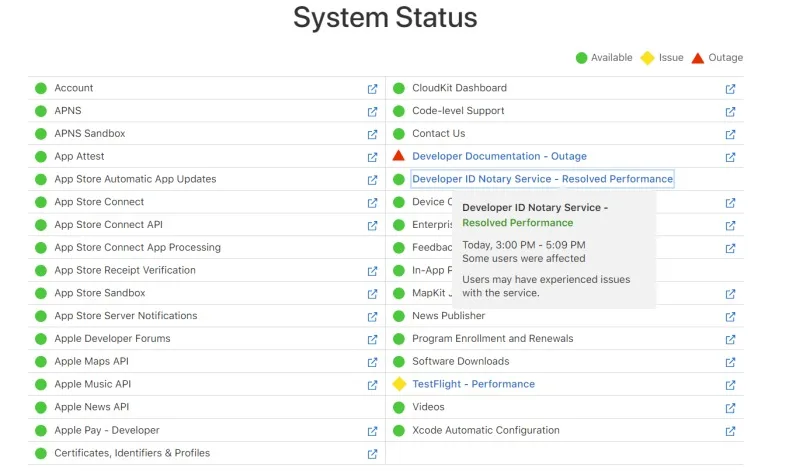Viewport: 800px width, 471px height.
Task: Click red outage triangle beside Developer Documentation
Action: pos(399,156)
